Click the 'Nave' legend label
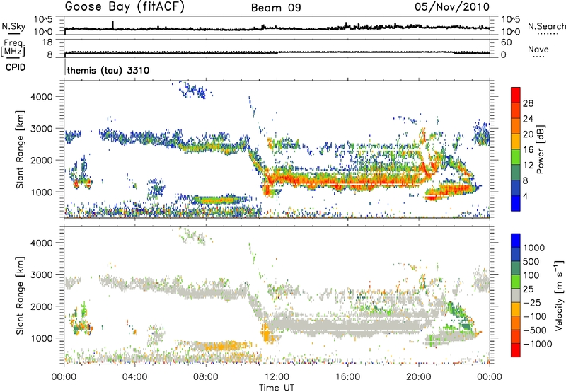 538,49
